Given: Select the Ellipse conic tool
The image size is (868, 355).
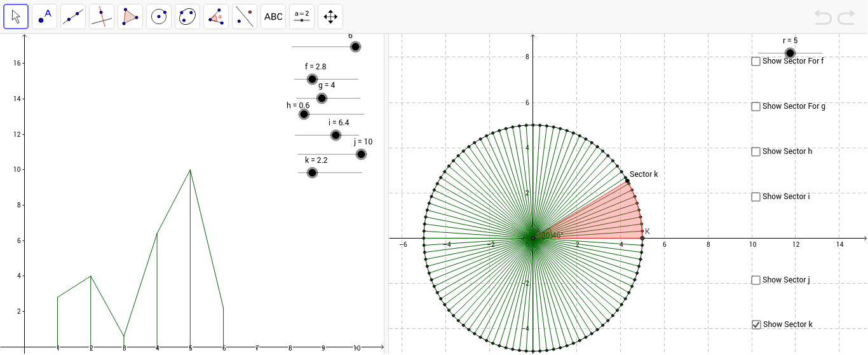Looking at the screenshot, I should [187, 17].
